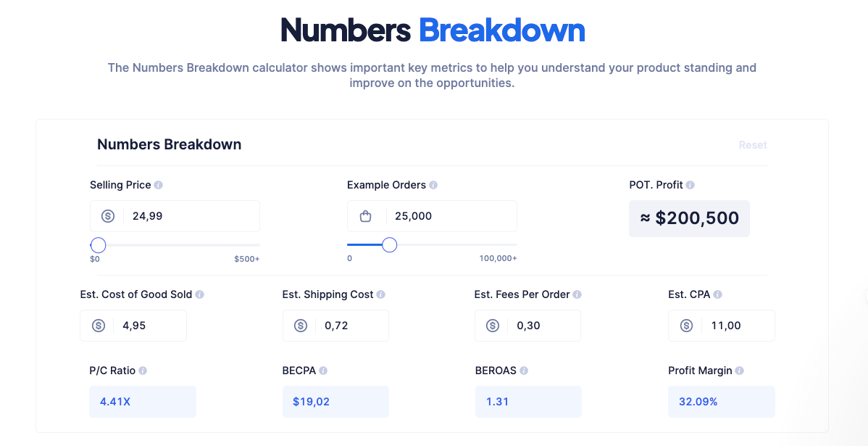Viewport: 868px width, 446px height.
Task: Click the info icon next to Example Orders
Action: [x=433, y=185]
